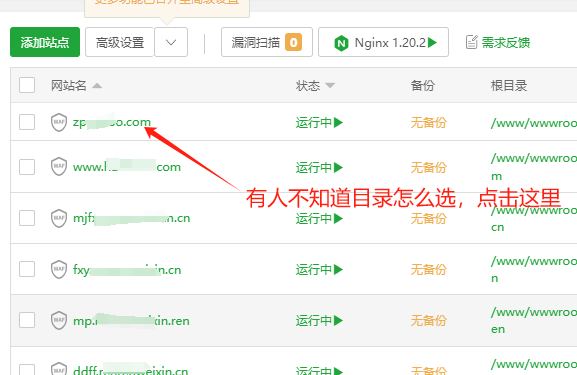Click the Nginx hexagon logo icon

pyautogui.click(x=341, y=43)
